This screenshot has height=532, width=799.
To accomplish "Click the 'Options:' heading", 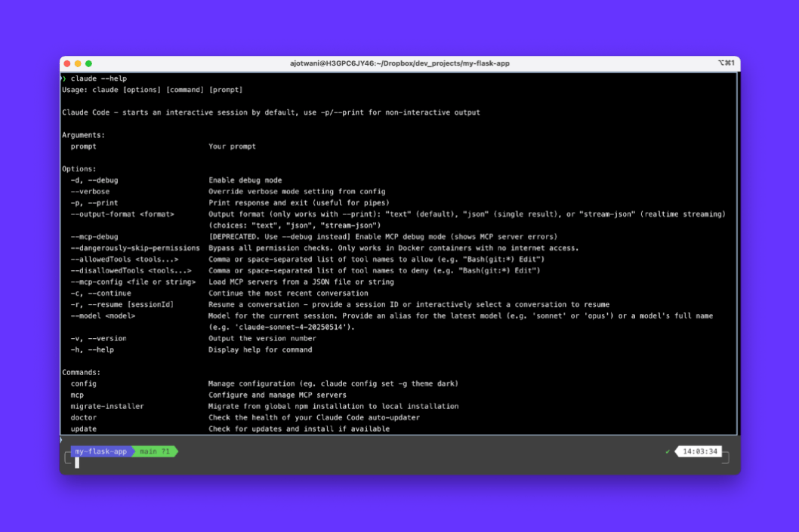I will click(79, 169).
